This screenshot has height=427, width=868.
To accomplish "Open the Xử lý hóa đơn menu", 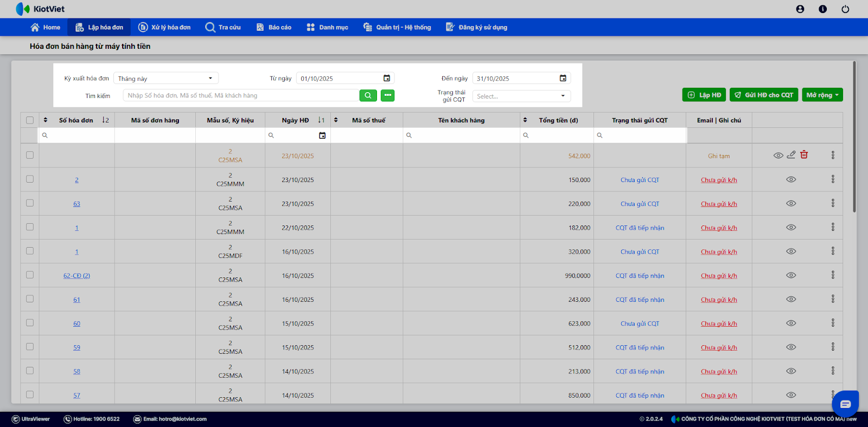I will pyautogui.click(x=164, y=27).
